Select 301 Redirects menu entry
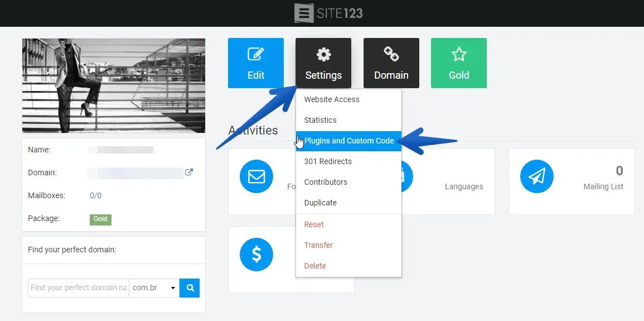The image size is (644, 321). 328,161
